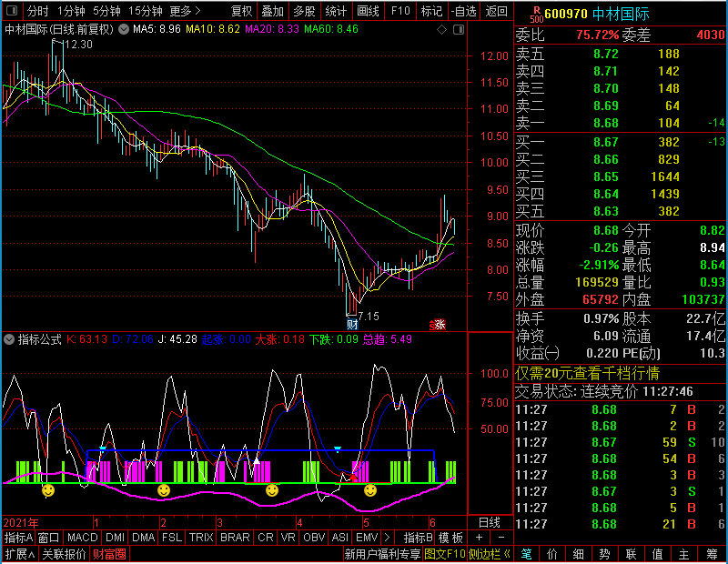Select the 势 trend tab
728x564 pixels.
(604, 554)
